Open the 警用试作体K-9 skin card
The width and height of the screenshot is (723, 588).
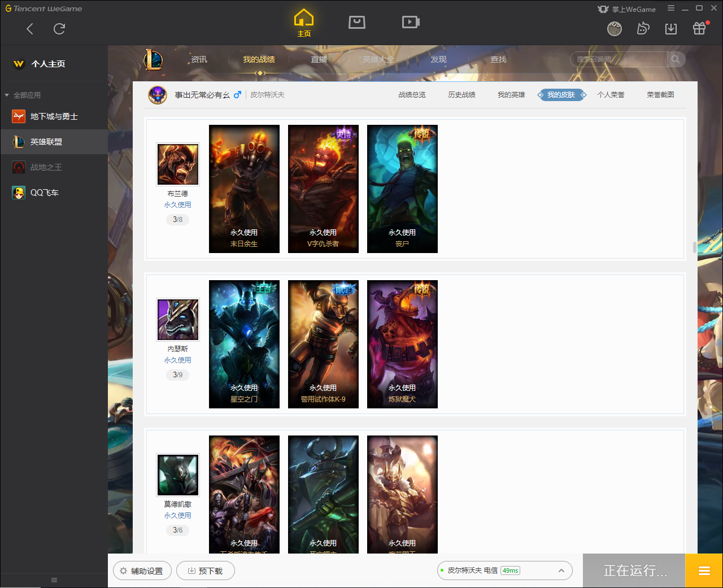coord(323,344)
